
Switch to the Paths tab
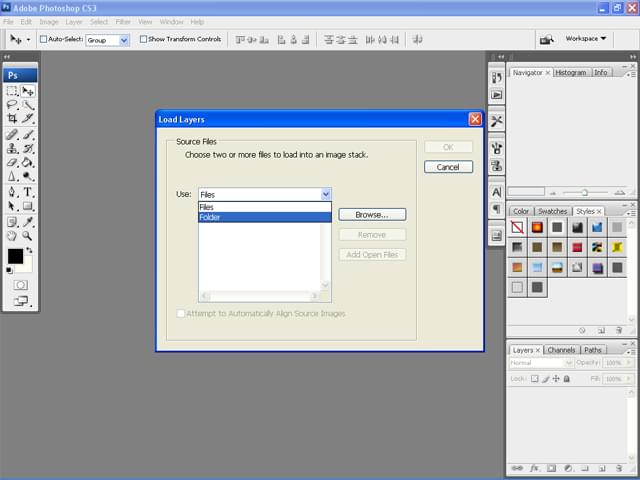point(593,350)
